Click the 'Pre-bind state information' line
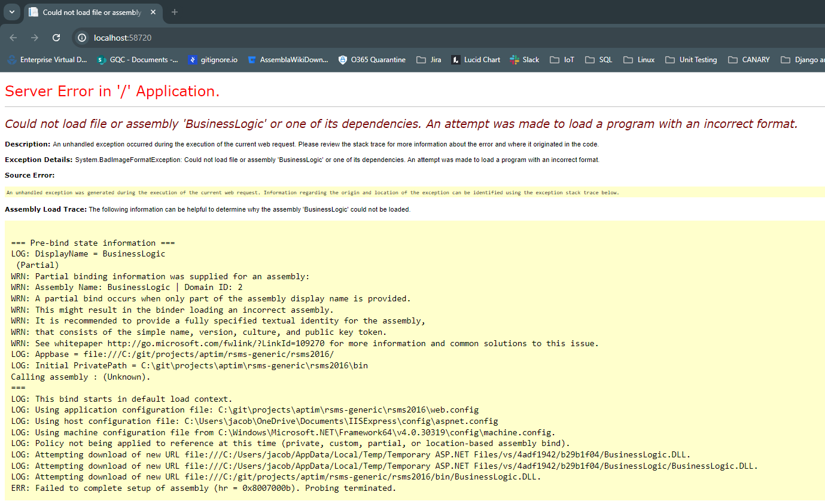Screen dimensions: 825x504 (93, 243)
